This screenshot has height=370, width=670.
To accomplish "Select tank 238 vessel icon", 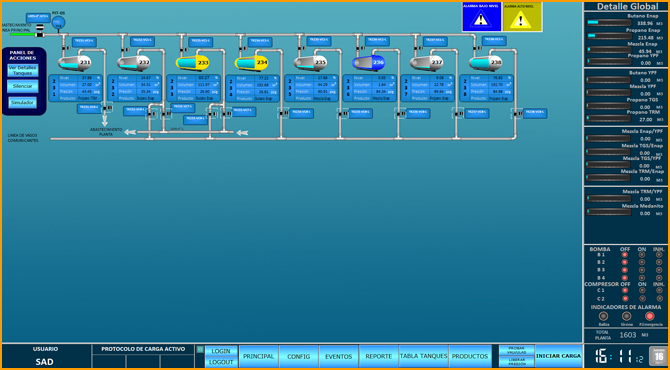I will tap(485, 62).
